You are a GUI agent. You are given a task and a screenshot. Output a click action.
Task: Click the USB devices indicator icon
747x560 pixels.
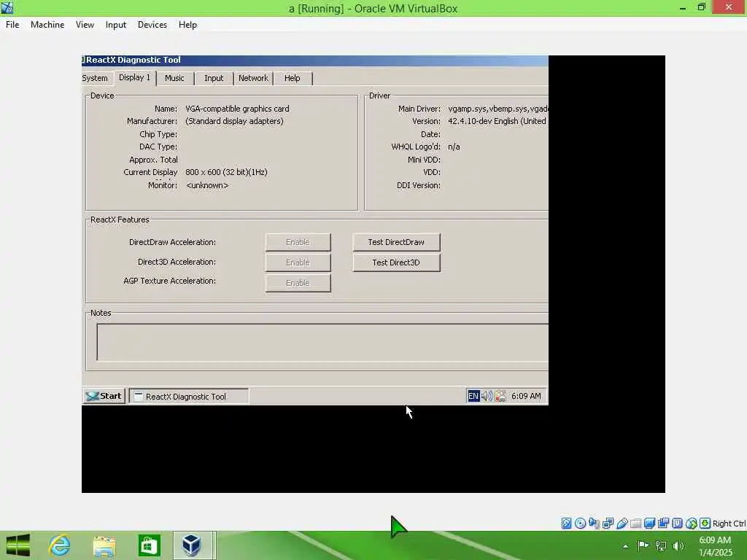point(622,524)
